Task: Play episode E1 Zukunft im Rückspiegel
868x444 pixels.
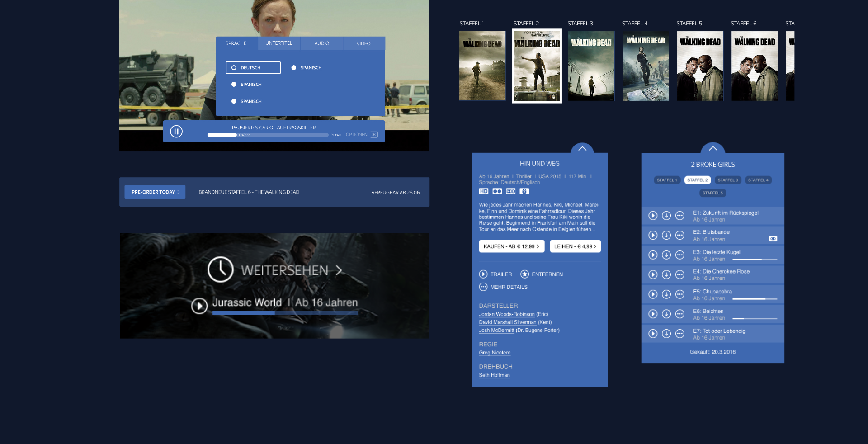Action: pyautogui.click(x=653, y=216)
